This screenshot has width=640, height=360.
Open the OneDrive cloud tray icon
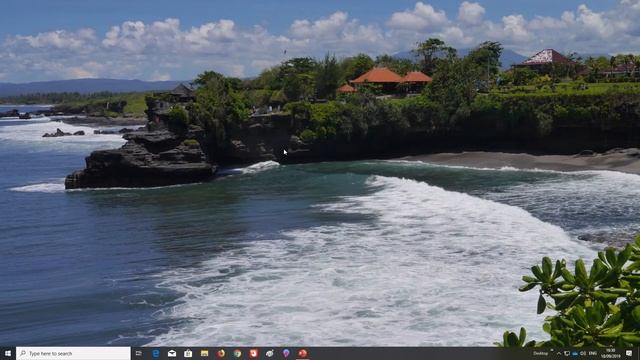pos(575,353)
